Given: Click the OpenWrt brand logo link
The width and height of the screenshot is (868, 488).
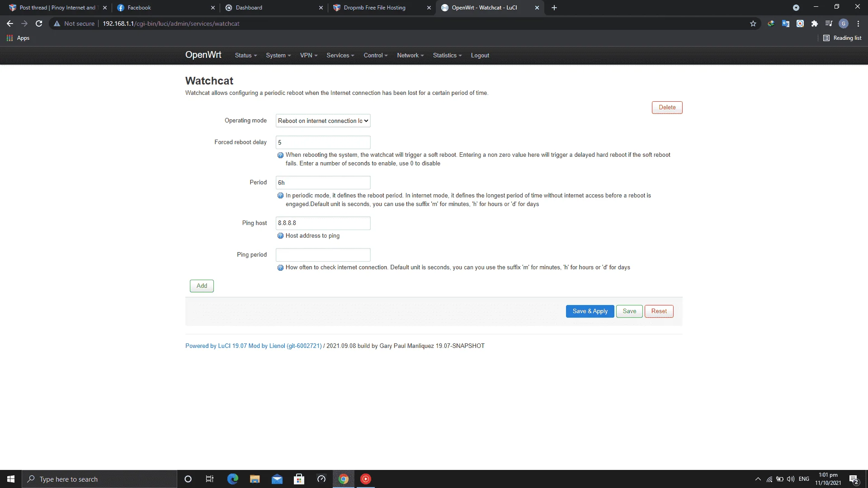Looking at the screenshot, I should pyautogui.click(x=203, y=55).
